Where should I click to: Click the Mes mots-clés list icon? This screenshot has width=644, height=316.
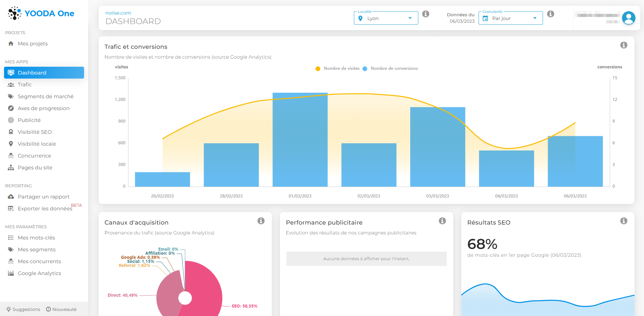(11, 238)
